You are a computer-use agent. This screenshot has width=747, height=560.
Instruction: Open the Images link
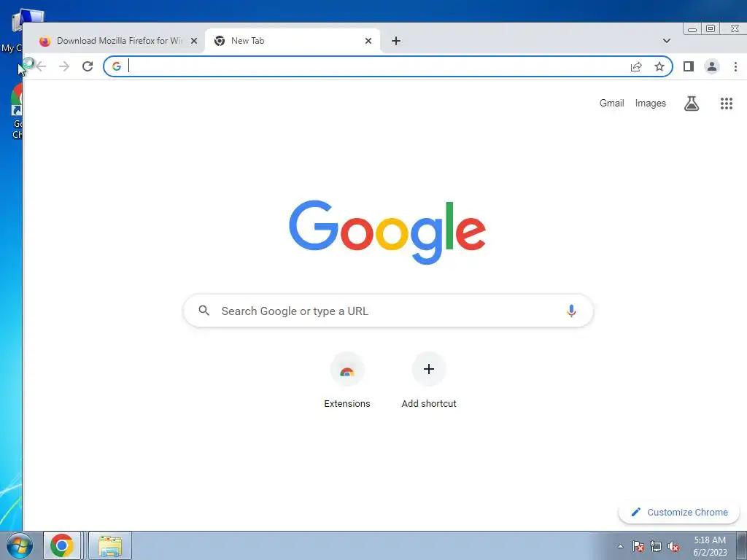pos(650,104)
